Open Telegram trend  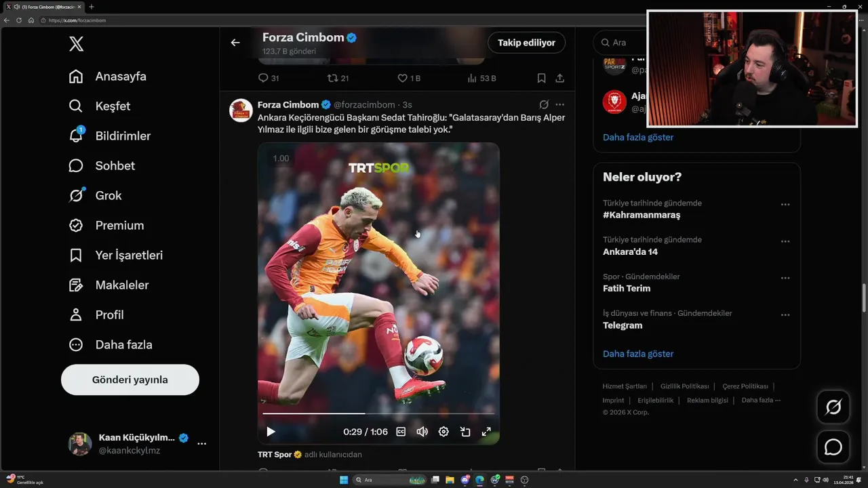click(x=623, y=325)
